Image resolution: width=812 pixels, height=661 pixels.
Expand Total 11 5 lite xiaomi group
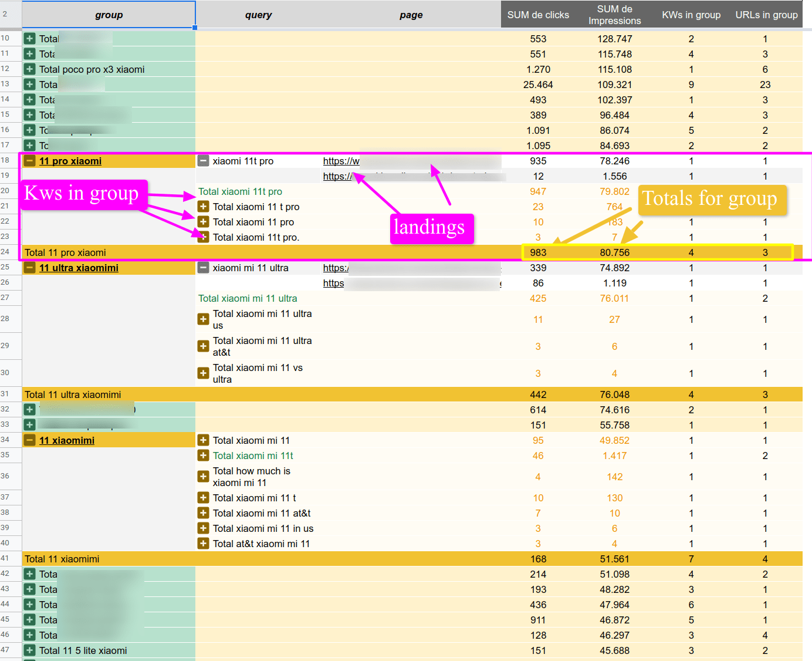click(30, 650)
